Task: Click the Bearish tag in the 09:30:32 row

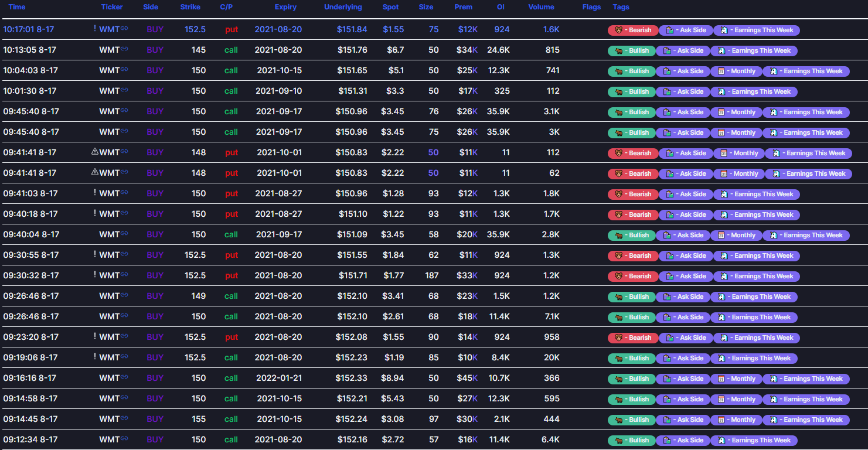Action: (633, 276)
